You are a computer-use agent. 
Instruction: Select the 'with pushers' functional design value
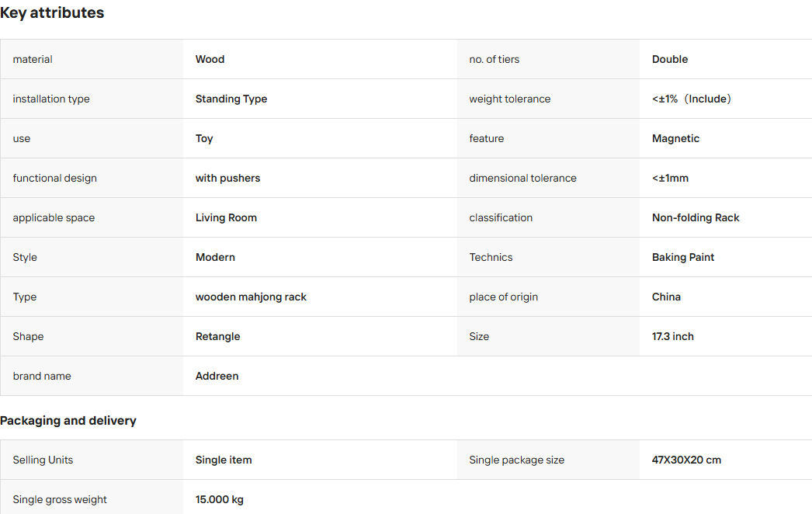pos(227,179)
